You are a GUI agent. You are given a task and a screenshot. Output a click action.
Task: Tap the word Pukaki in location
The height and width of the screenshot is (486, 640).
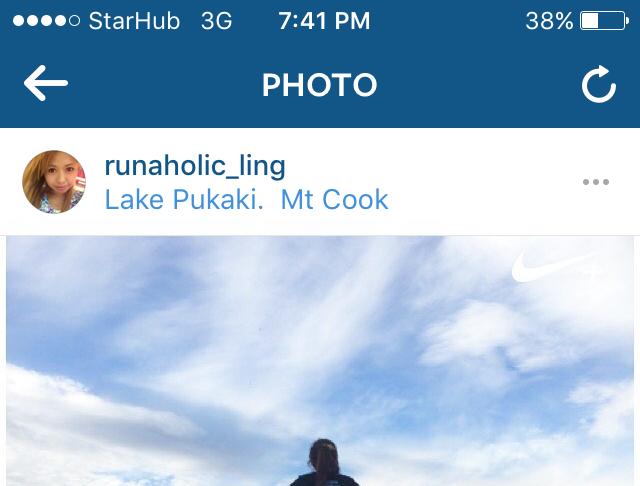pyautogui.click(x=218, y=200)
